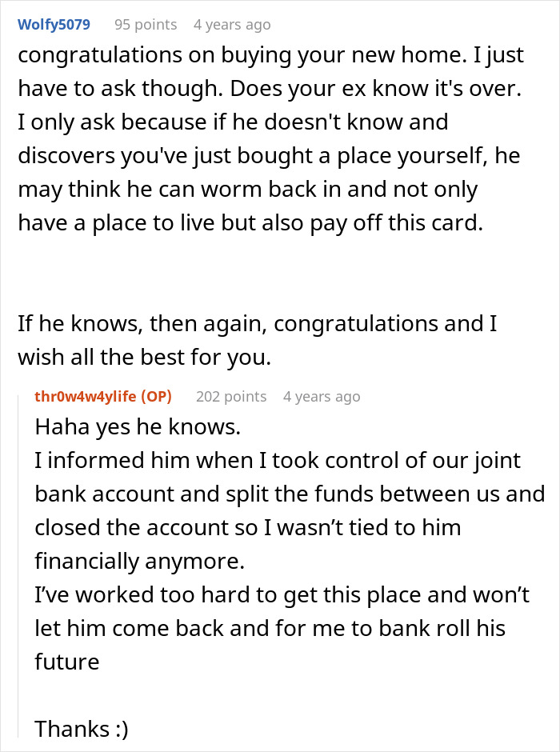Click the 'Haha yes he knows.' line
560x752 pixels.
[x=138, y=428]
